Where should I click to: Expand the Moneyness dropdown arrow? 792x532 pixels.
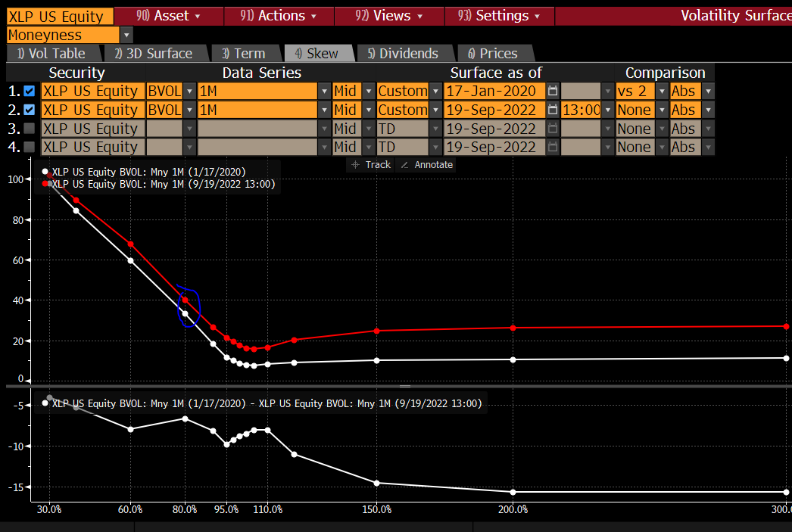point(126,36)
